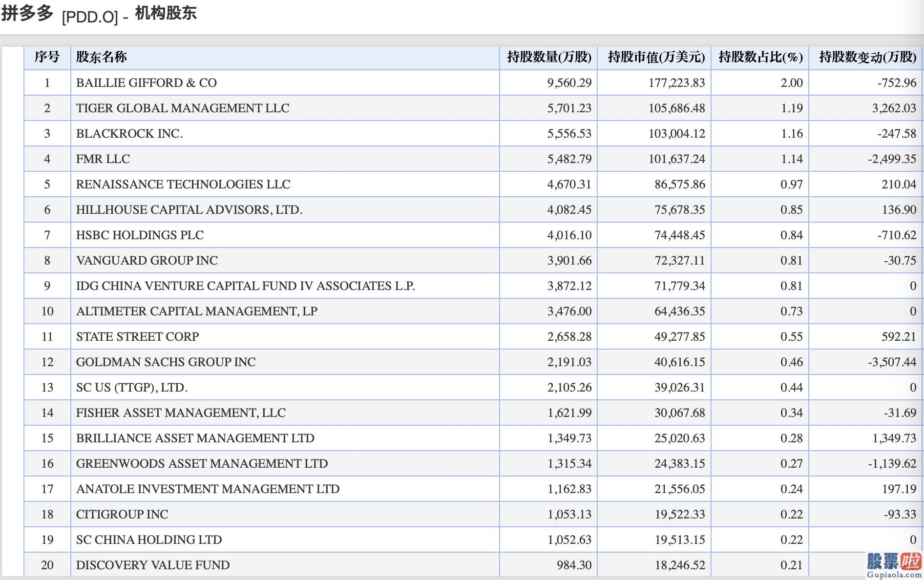Click the -2,499.35 change value
Viewport: 924px width, 580px height.
pos(892,159)
